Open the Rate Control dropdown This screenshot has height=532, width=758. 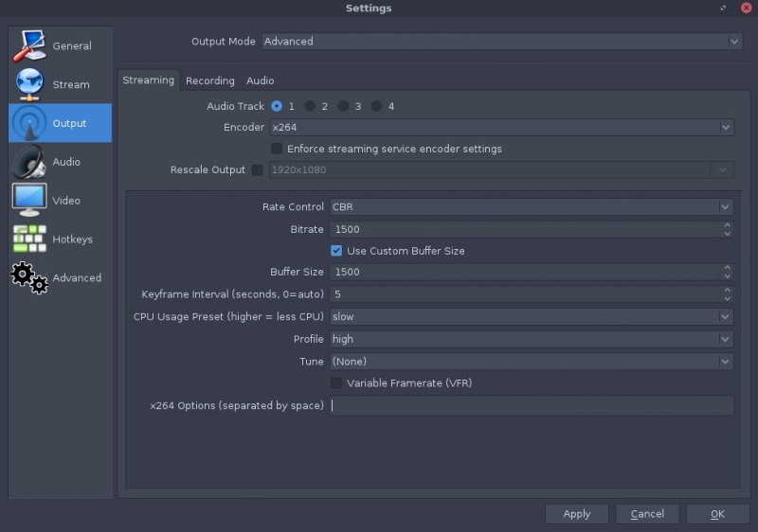point(531,207)
